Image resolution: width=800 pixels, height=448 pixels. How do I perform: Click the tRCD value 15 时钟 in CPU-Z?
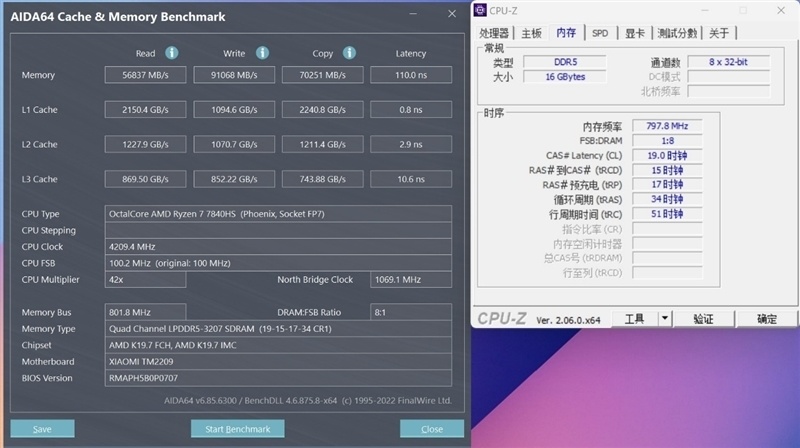[x=667, y=170]
